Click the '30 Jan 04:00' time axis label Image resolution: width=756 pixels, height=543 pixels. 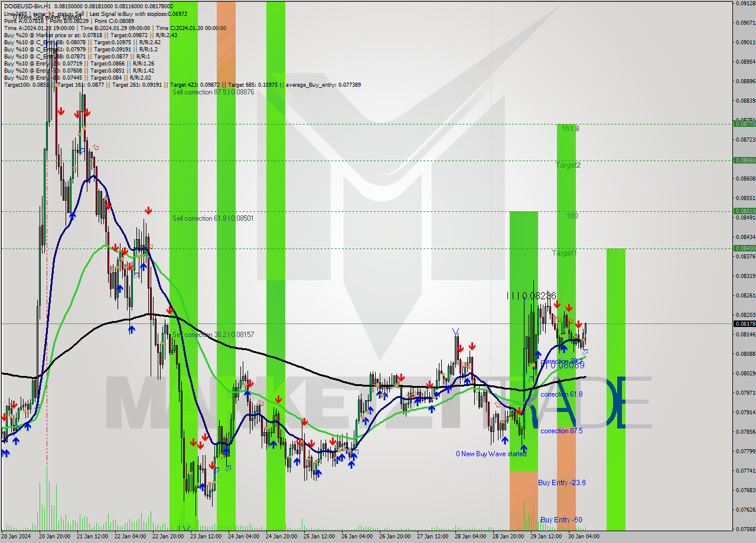[584, 536]
